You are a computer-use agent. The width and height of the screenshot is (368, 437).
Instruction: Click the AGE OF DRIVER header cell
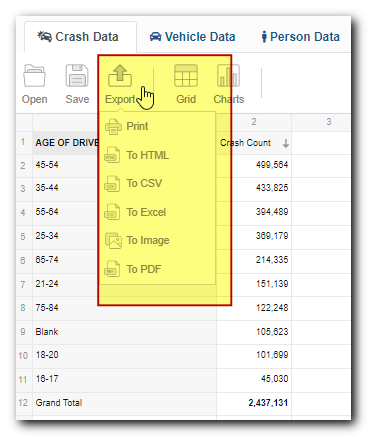(66, 143)
